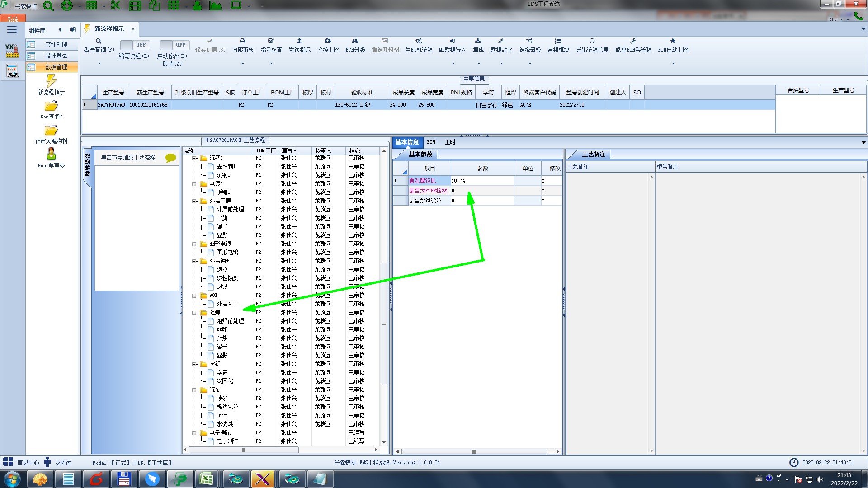Select 文件处理 in component library
This screenshot has width=868, height=488.
[x=56, y=44]
